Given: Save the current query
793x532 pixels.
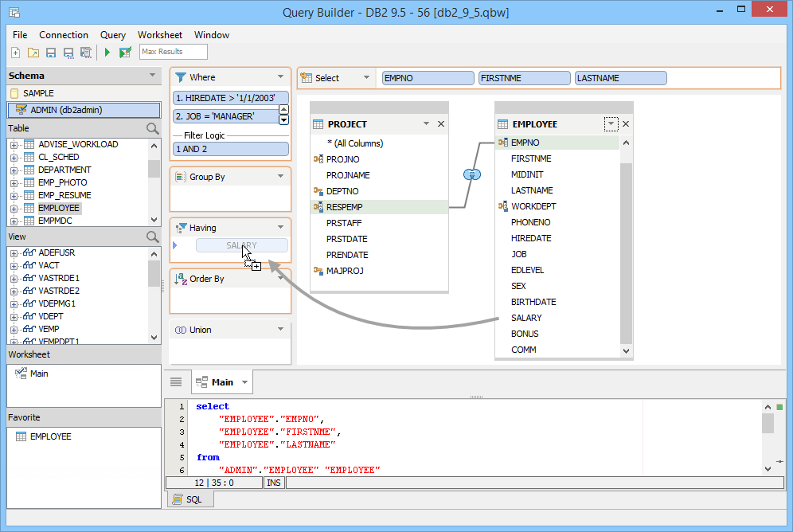Looking at the screenshot, I should click(x=50, y=51).
